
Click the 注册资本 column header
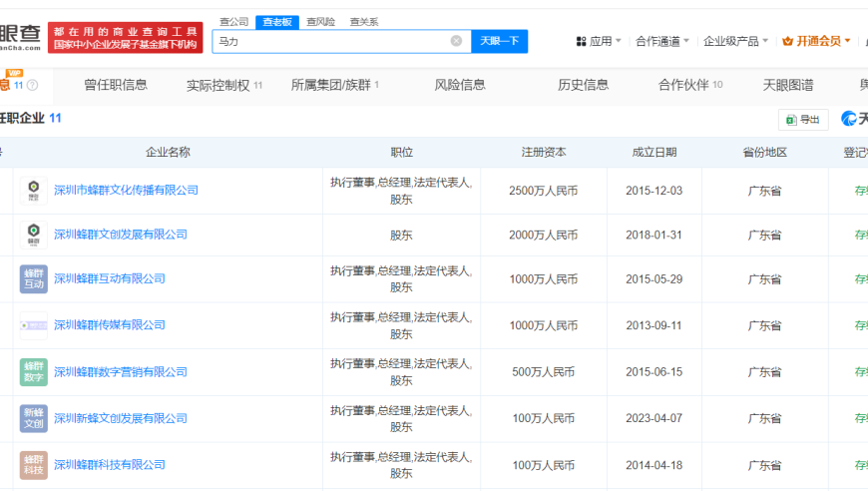tap(544, 153)
